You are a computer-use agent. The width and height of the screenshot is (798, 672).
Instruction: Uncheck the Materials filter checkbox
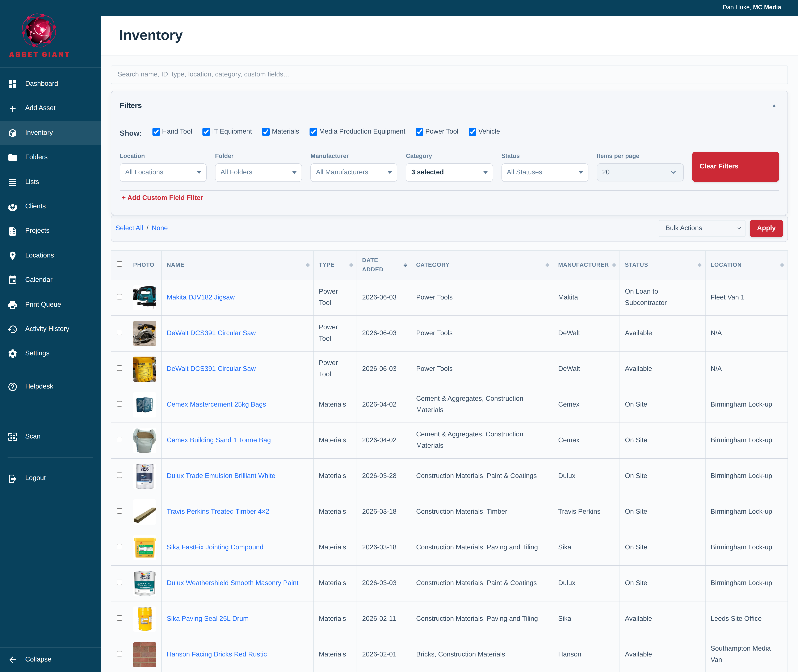[266, 132]
